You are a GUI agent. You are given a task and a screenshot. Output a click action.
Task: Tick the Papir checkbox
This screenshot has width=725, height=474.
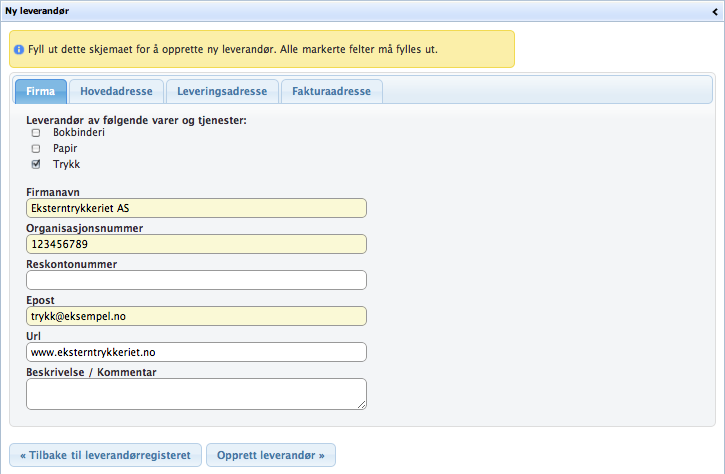(x=36, y=148)
